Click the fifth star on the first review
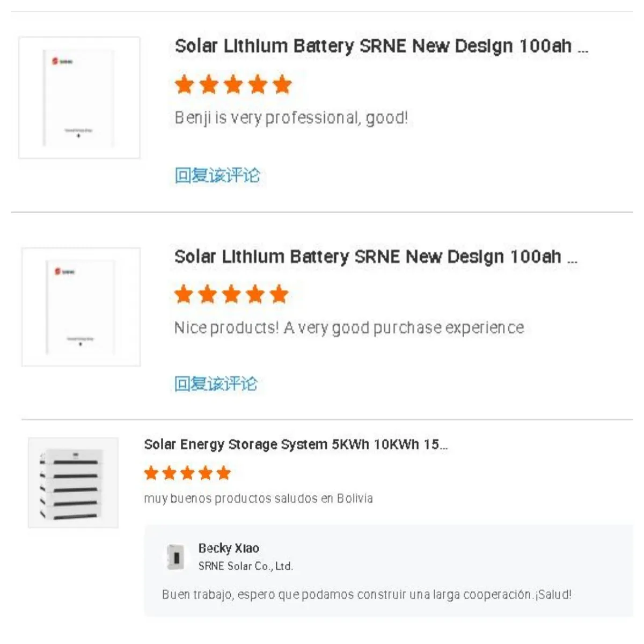 click(281, 84)
